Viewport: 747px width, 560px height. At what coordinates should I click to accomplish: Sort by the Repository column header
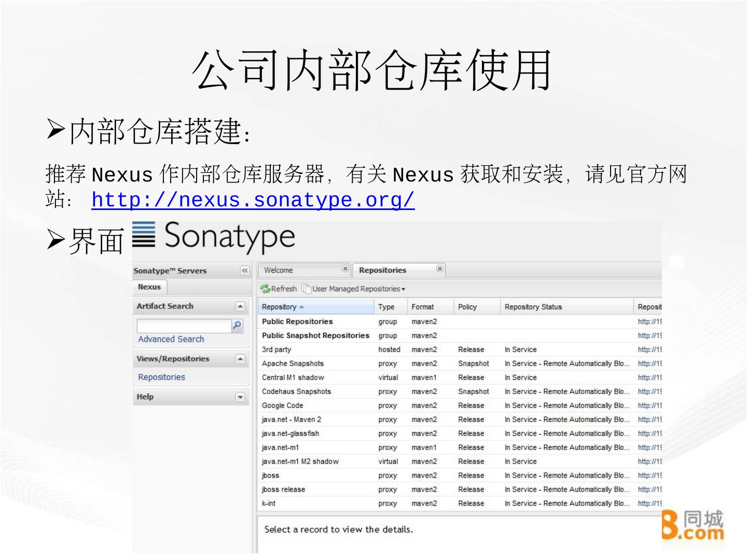pyautogui.click(x=316, y=307)
